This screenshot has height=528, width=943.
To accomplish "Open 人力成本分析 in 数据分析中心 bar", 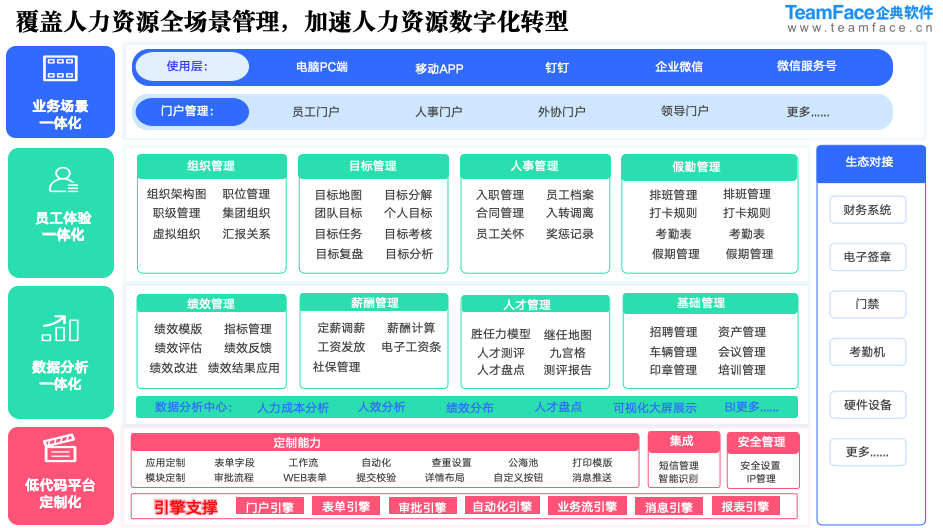I will coord(293,408).
